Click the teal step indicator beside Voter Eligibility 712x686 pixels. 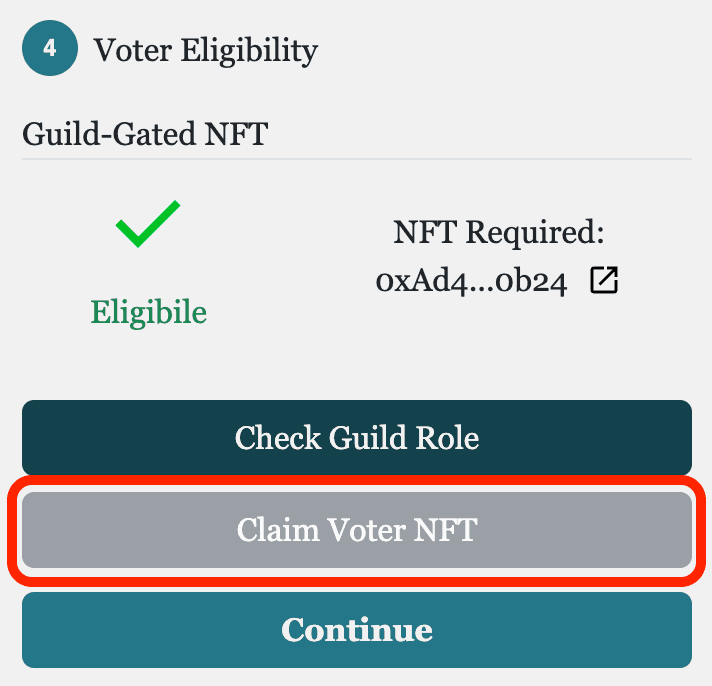(50, 48)
